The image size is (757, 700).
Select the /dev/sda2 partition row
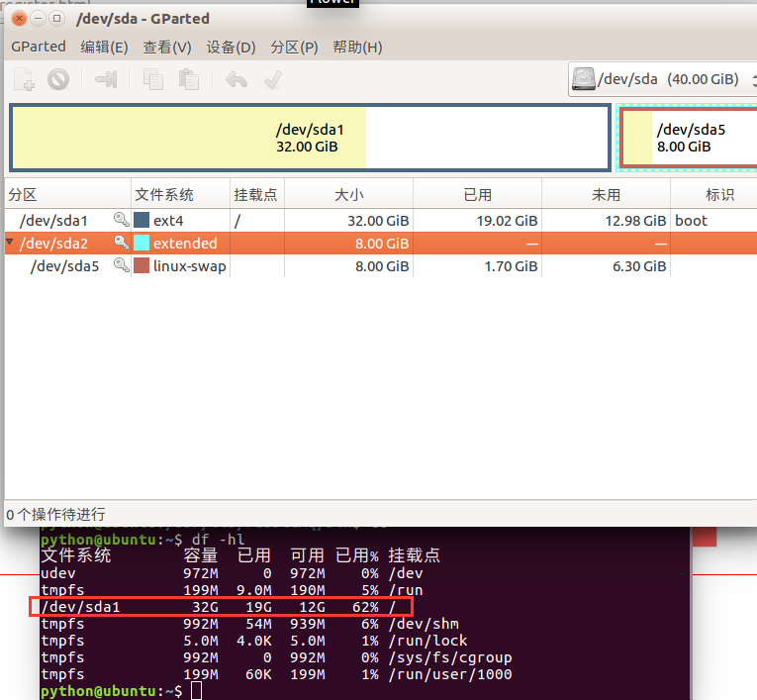point(381,243)
